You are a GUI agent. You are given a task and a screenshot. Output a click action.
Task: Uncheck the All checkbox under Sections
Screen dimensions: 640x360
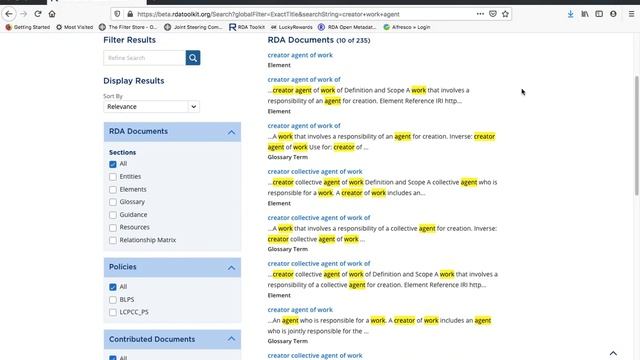[x=113, y=164]
